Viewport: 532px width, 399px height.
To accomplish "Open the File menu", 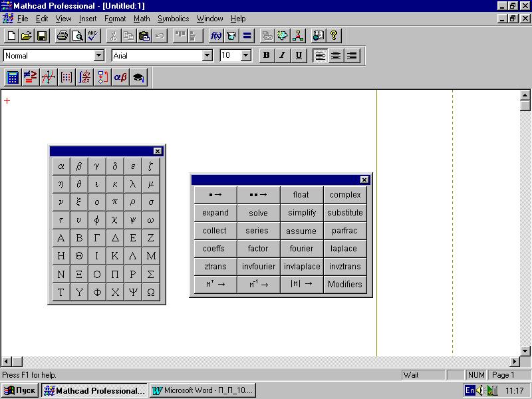I will point(23,19).
